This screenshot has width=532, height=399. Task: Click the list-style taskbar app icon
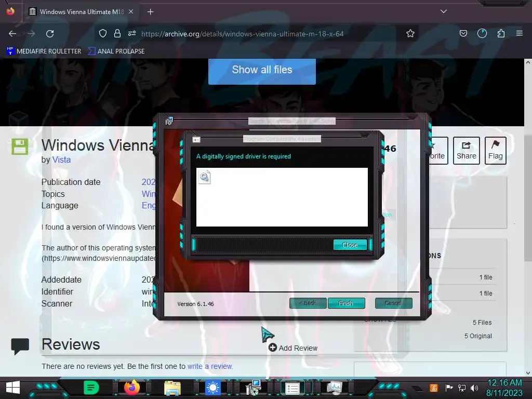tap(292, 388)
